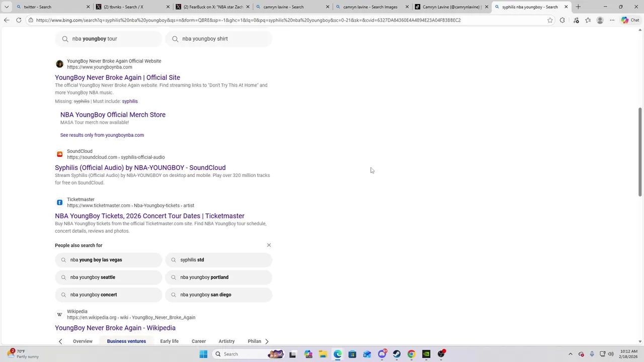Image resolution: width=644 pixels, height=362 pixels.
Task: Close the 'twitter - Search' tab
Action: [x=88, y=7]
